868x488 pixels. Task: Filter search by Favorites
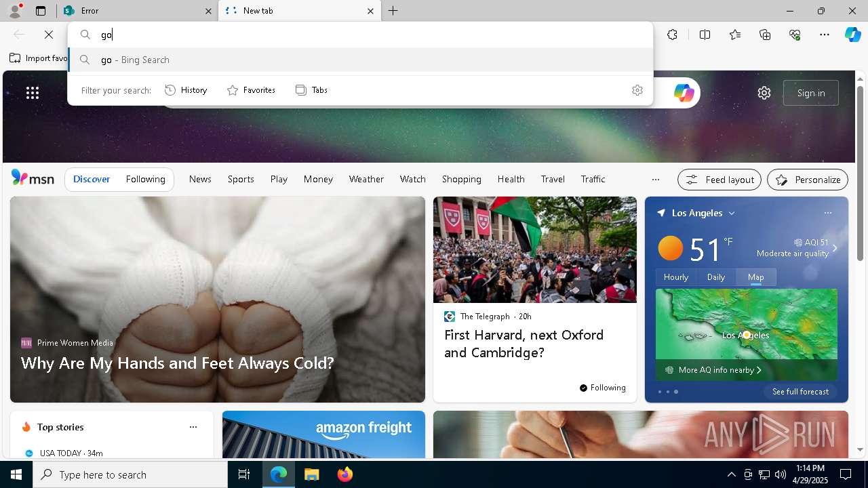click(x=251, y=90)
